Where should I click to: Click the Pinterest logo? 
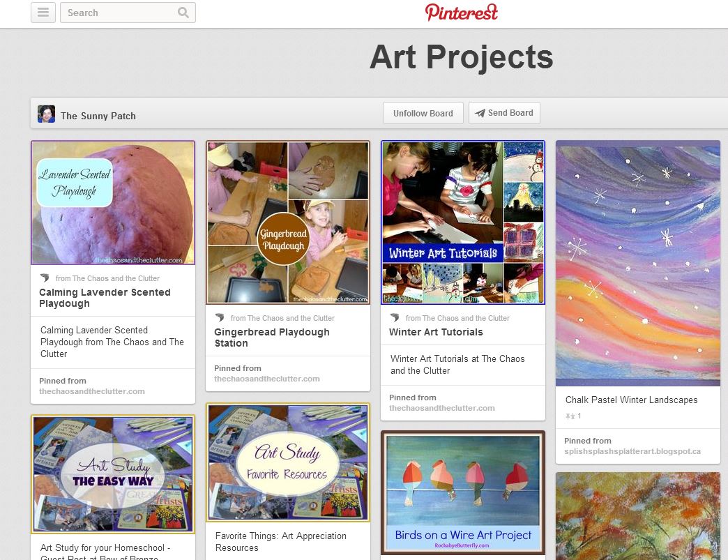(x=462, y=13)
